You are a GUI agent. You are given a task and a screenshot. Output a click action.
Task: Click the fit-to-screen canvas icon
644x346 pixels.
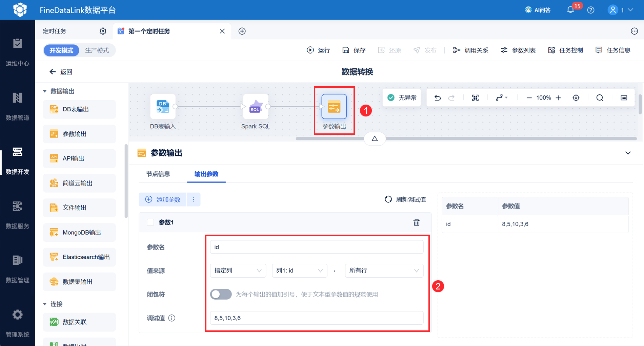tap(476, 98)
